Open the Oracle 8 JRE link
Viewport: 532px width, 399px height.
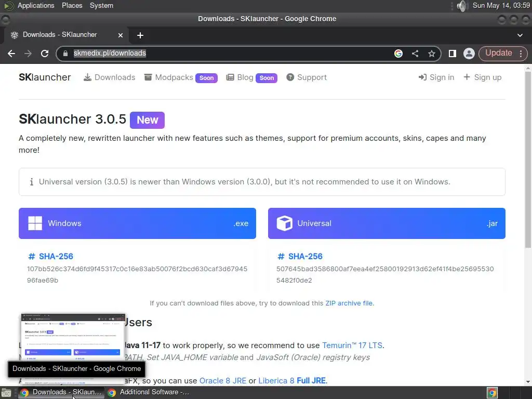(223, 381)
